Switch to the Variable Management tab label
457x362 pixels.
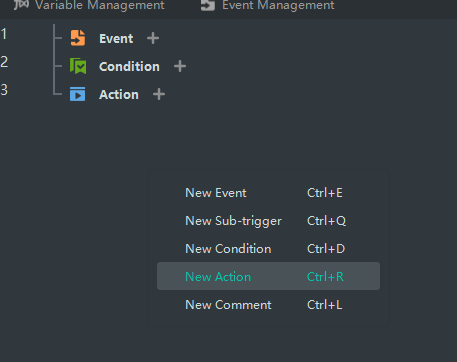pos(100,5)
